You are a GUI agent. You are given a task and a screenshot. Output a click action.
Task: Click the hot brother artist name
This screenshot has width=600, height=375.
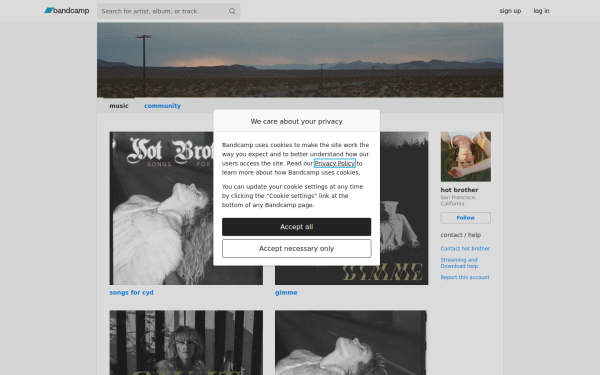tap(459, 190)
